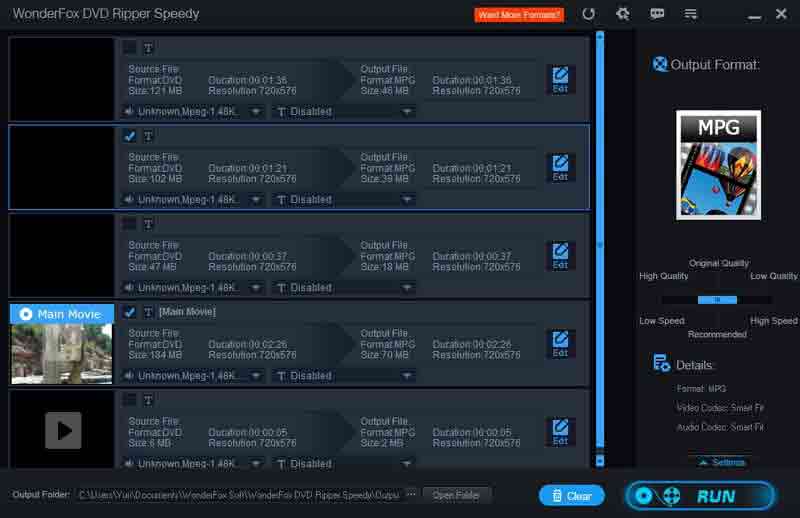The width and height of the screenshot is (800, 518).
Task: Open the feedback chat icon
Action: coord(657,14)
